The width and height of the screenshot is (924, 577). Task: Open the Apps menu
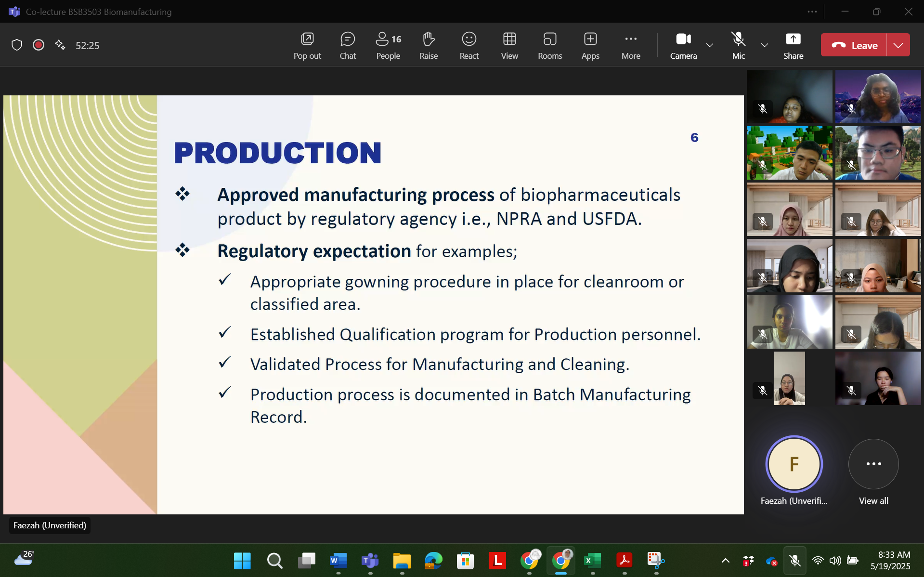590,45
